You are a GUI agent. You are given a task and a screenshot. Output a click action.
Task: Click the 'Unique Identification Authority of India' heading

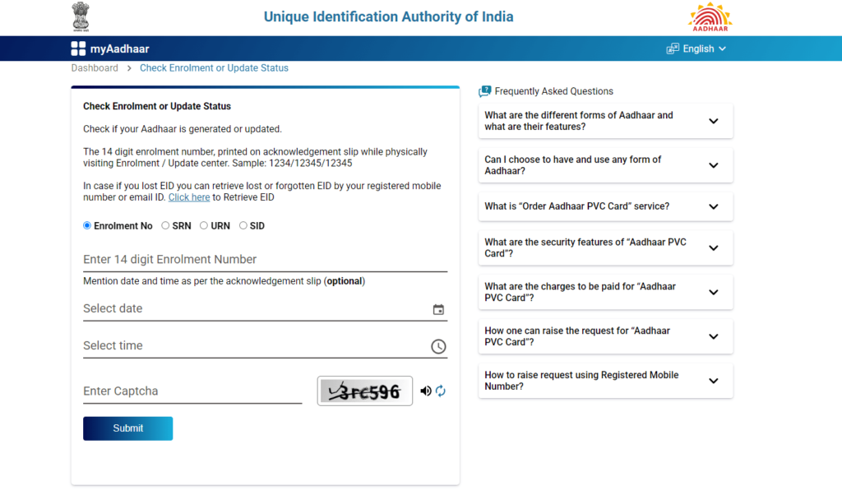coord(388,16)
